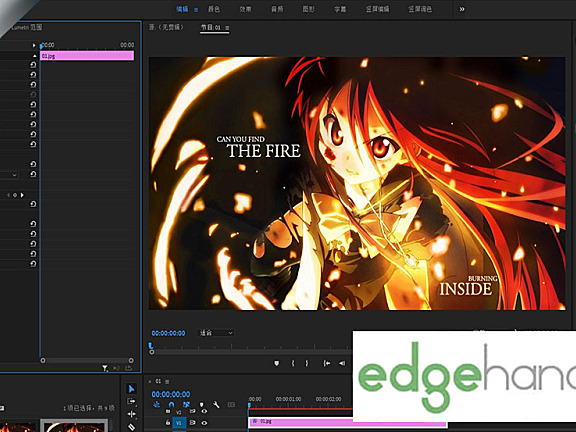Toggle nest sequence insert mode in timeline

click(157, 405)
